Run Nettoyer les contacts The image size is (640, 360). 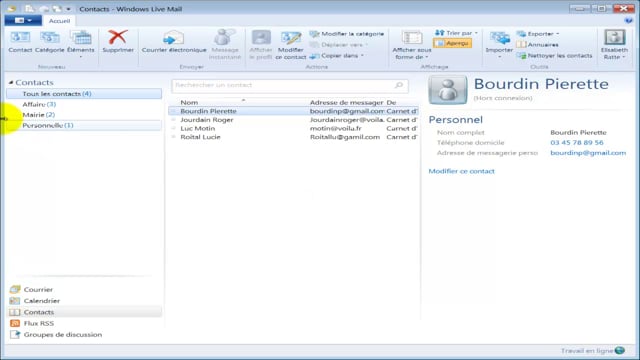(554, 56)
